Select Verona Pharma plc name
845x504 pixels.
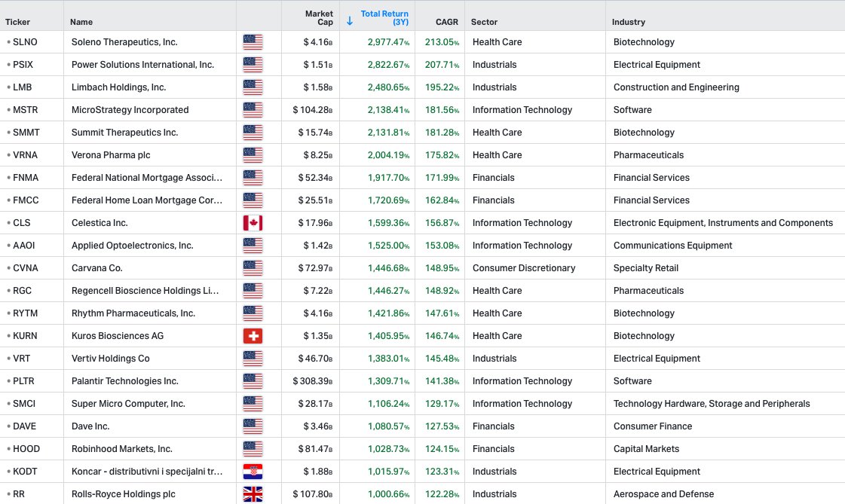pos(111,155)
